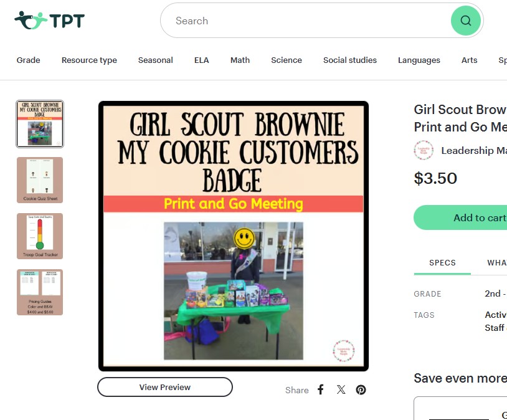Click the Leadership Made Simple seller avatar
This screenshot has height=420, width=507.
(x=424, y=150)
